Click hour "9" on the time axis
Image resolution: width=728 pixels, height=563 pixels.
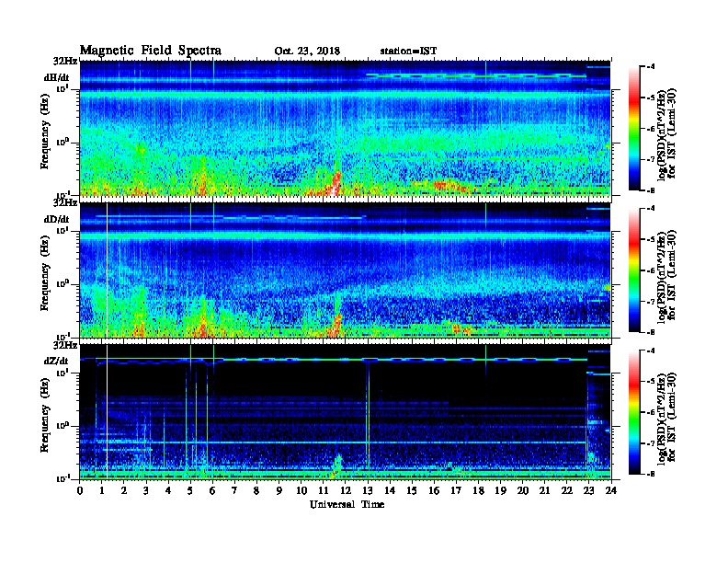coord(279,491)
